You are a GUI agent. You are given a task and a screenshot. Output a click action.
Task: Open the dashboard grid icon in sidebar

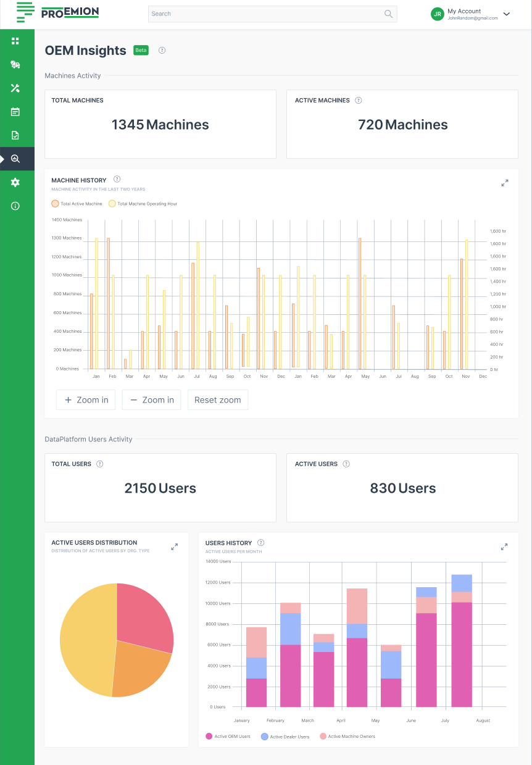tap(15, 41)
